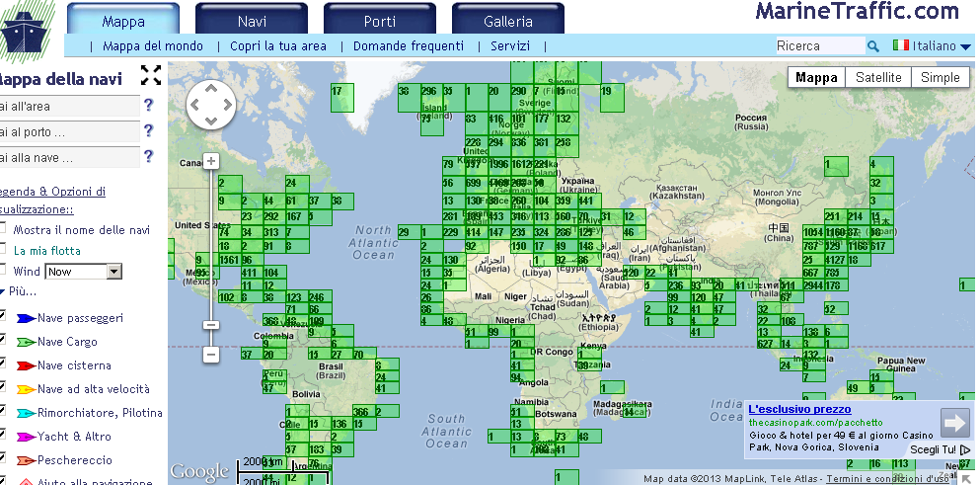Screen dimensions: 980x485
Task: Click the Italian flag icon
Action: tap(901, 45)
